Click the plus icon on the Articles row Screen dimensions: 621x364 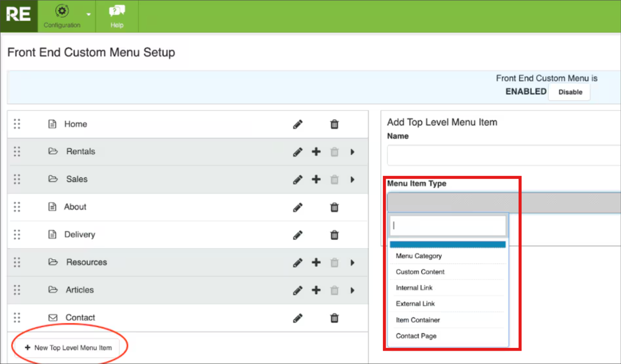316,290
